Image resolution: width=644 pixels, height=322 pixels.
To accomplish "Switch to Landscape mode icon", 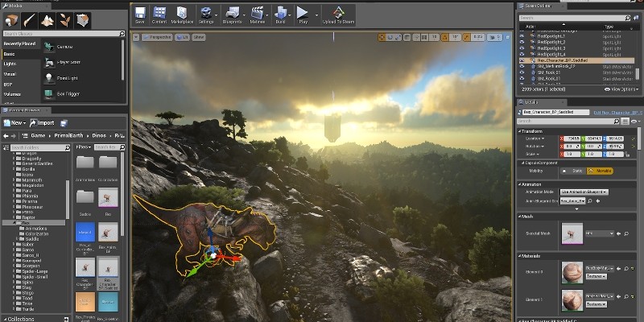I will (47, 20).
